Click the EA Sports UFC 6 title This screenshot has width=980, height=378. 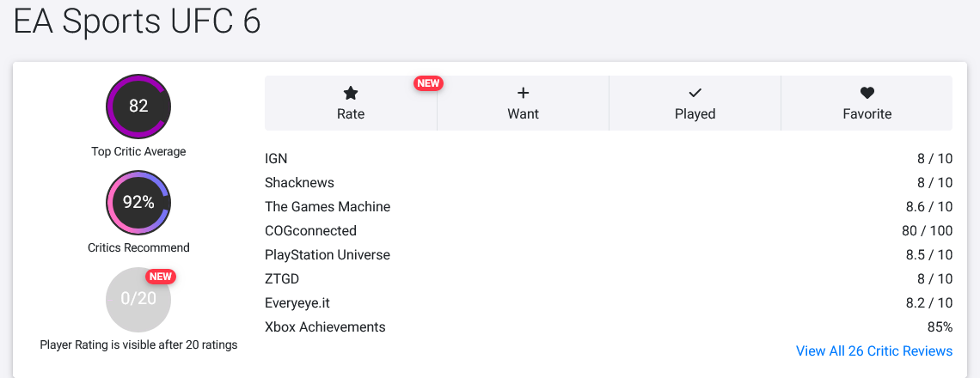point(137,22)
